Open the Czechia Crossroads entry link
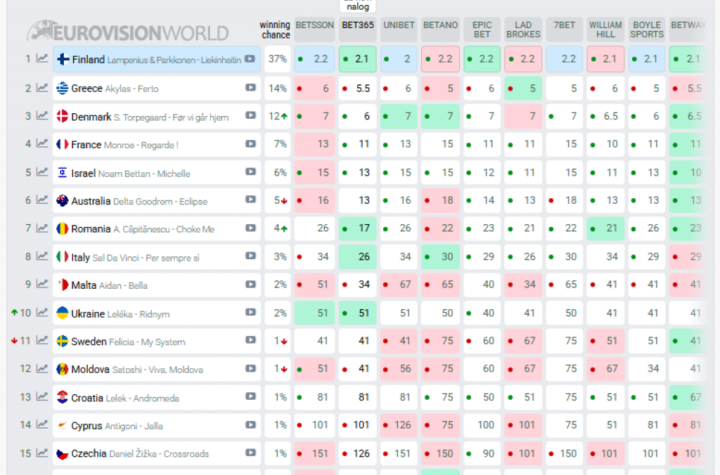 click(x=157, y=453)
